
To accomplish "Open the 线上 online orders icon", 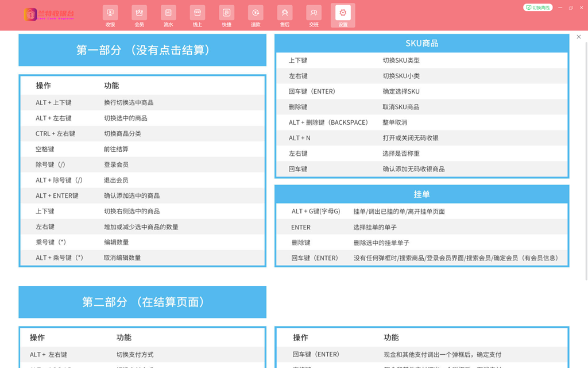I will (x=198, y=16).
